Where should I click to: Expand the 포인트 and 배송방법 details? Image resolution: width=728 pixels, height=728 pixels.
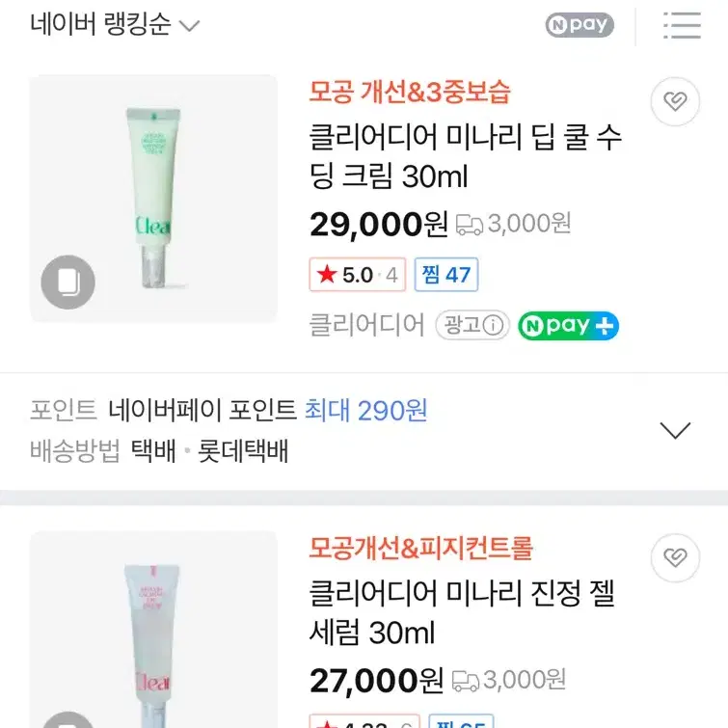pyautogui.click(x=675, y=430)
